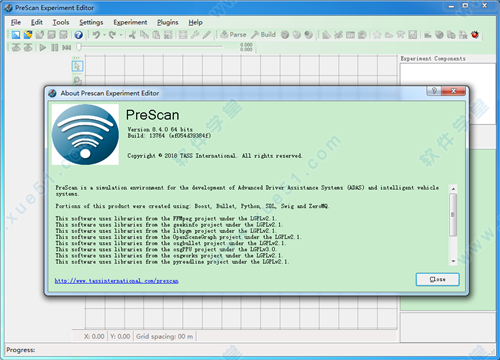The width and height of the screenshot is (500, 360).
Task: Click the Build hammer toolbar button
Action: (x=263, y=35)
